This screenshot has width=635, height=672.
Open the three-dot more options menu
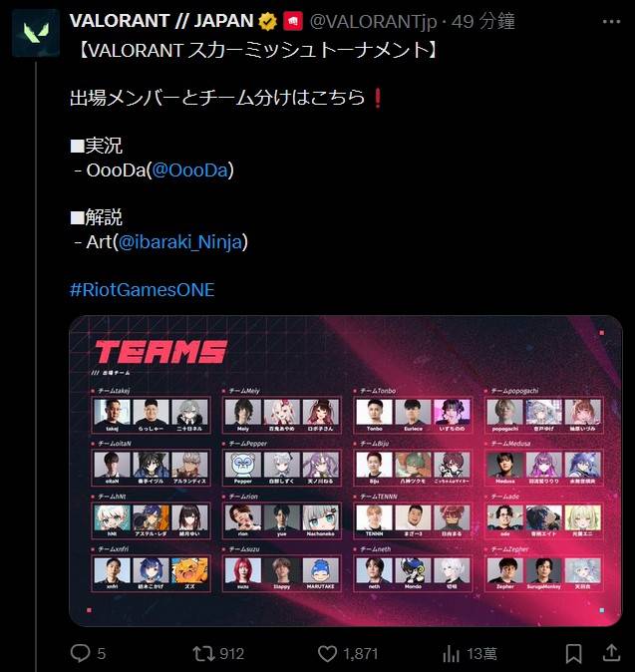[611, 21]
